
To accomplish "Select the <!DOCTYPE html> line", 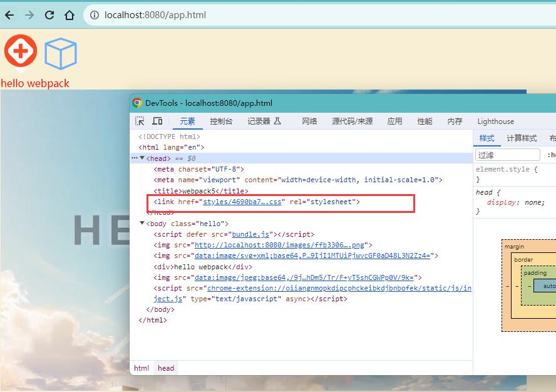I will pos(169,137).
